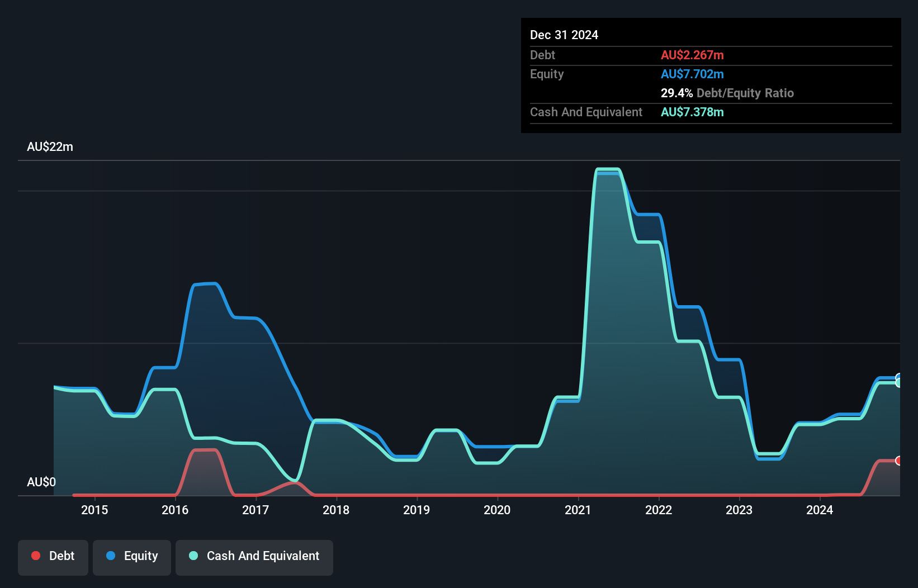This screenshot has width=918, height=588.
Task: Click the 29.4% Debt/Equity Ratio text
Action: click(x=727, y=93)
